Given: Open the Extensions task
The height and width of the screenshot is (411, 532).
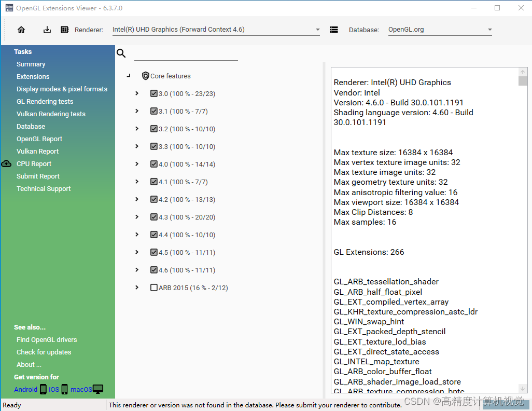Looking at the screenshot, I should (x=33, y=77).
